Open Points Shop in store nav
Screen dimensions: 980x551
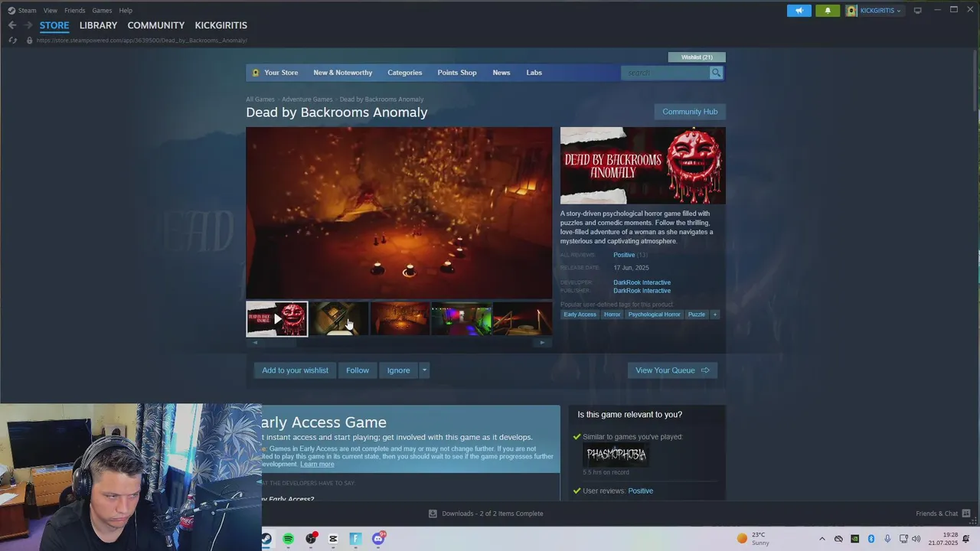(x=457, y=73)
